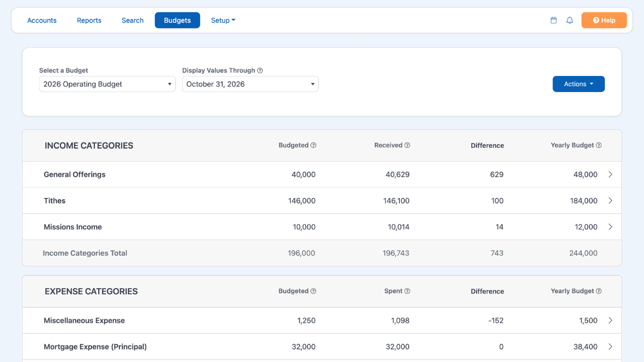The image size is (644, 362).
Task: Click the orange Help button
Action: [x=604, y=21]
